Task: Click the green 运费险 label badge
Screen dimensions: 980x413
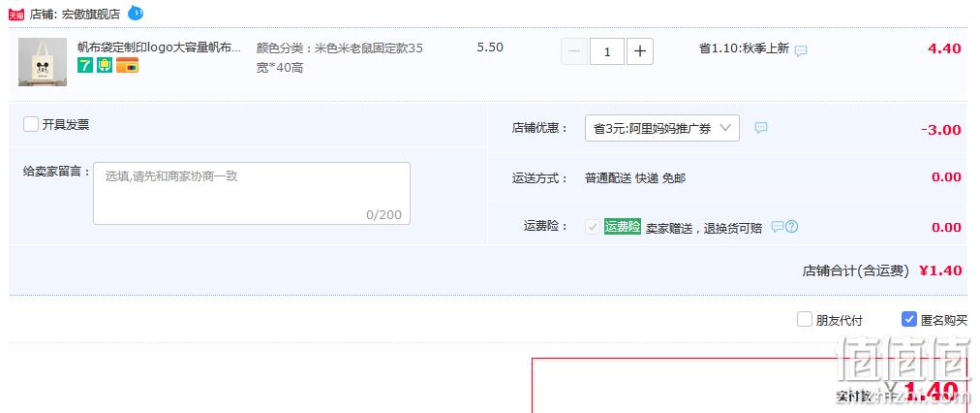Action: tap(623, 227)
